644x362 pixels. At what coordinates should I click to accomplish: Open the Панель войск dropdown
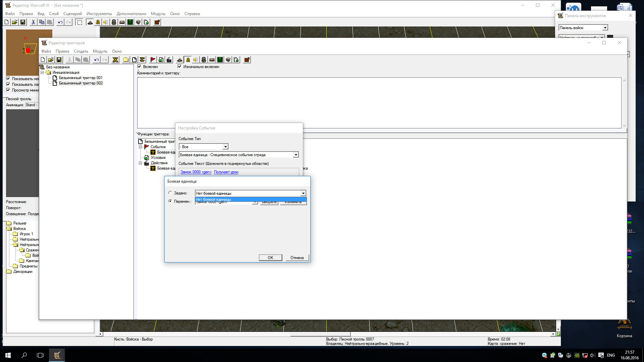tap(605, 28)
